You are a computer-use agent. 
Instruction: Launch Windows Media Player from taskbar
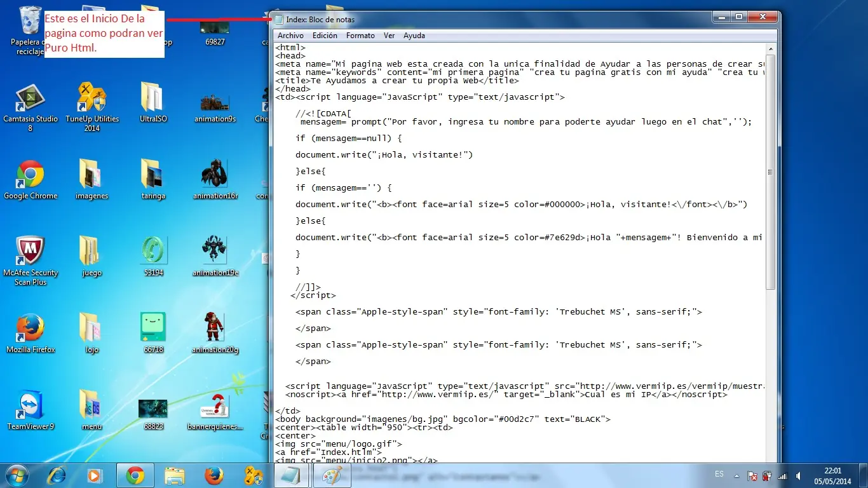[94, 475]
